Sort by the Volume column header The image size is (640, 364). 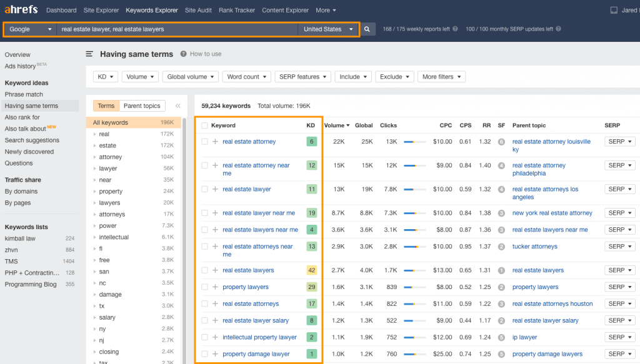(337, 125)
